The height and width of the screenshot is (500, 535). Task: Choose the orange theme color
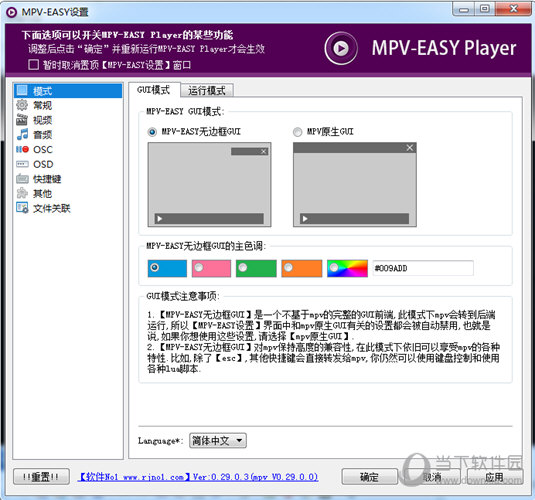point(302,268)
